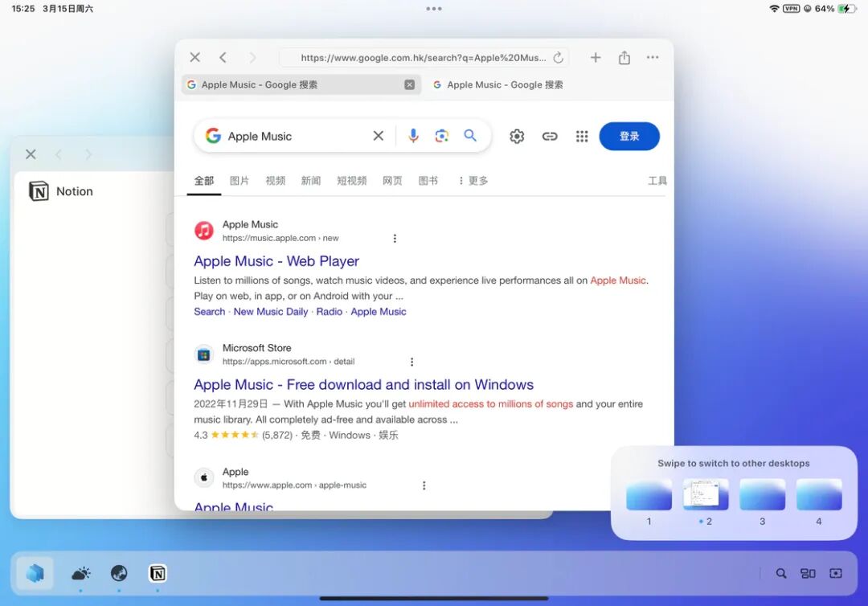The height and width of the screenshot is (606, 868).
Task: Open search from the dock's right side
Action: [781, 574]
